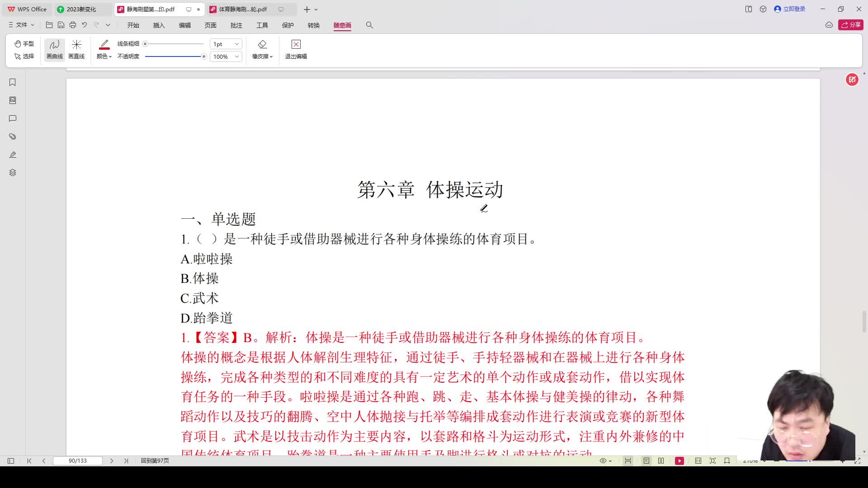Open the 颜色 color dropdown
This screenshot has width=868, height=488.
tap(104, 56)
